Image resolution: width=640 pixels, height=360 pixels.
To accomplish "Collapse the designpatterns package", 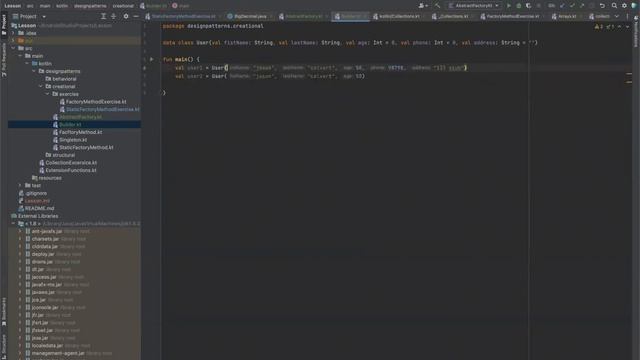I will coord(34,71).
